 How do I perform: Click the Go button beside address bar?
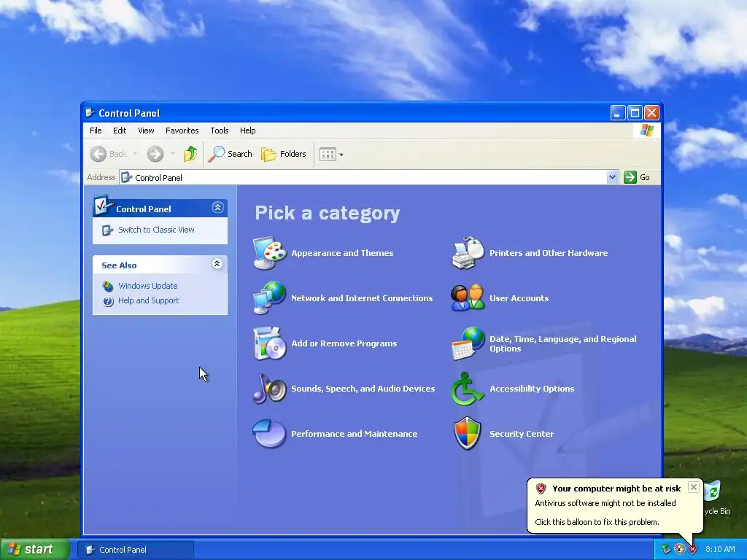pos(637,177)
